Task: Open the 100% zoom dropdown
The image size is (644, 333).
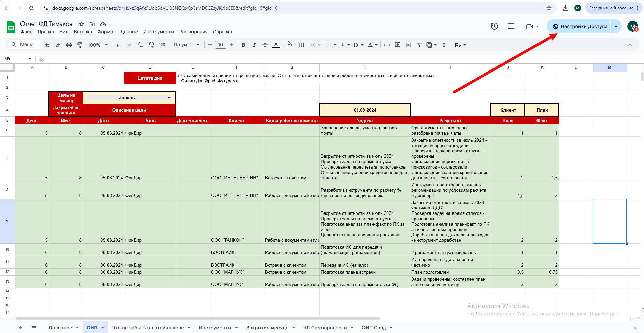Action: click(98, 45)
